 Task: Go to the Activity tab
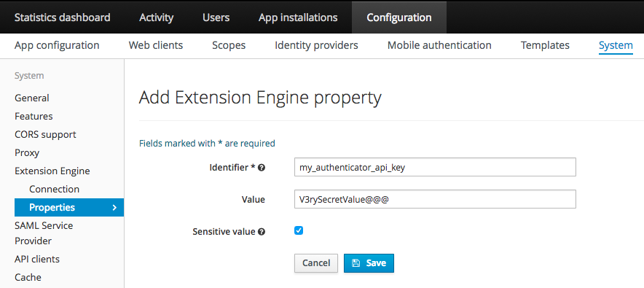point(156,17)
